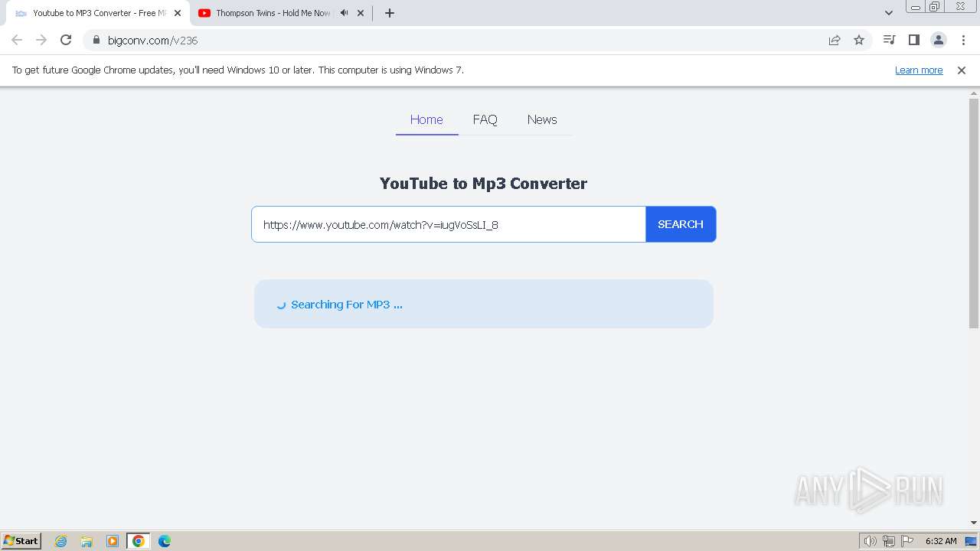Open File Explorer from the taskbar

[x=87, y=541]
